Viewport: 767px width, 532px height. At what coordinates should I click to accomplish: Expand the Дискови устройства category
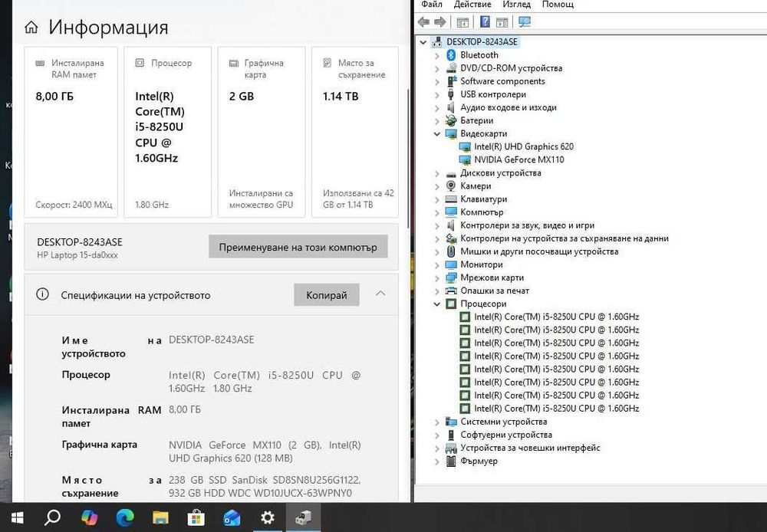[437, 173]
